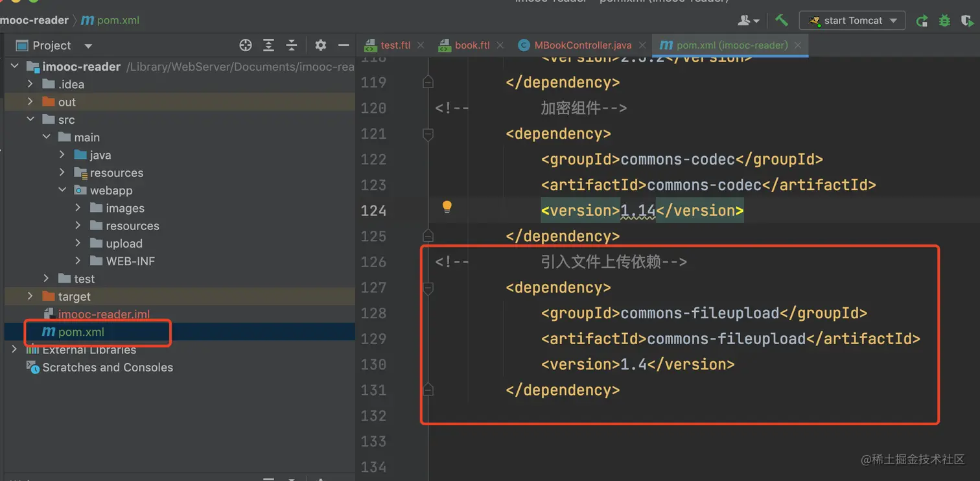Open the Code With Me user menu
This screenshot has height=481, width=980.
point(749,21)
